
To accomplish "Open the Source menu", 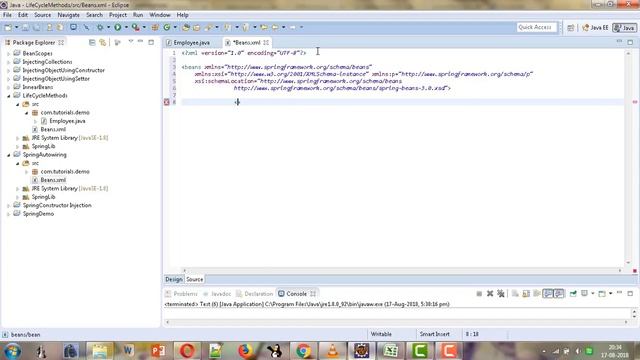I will click(42, 15).
